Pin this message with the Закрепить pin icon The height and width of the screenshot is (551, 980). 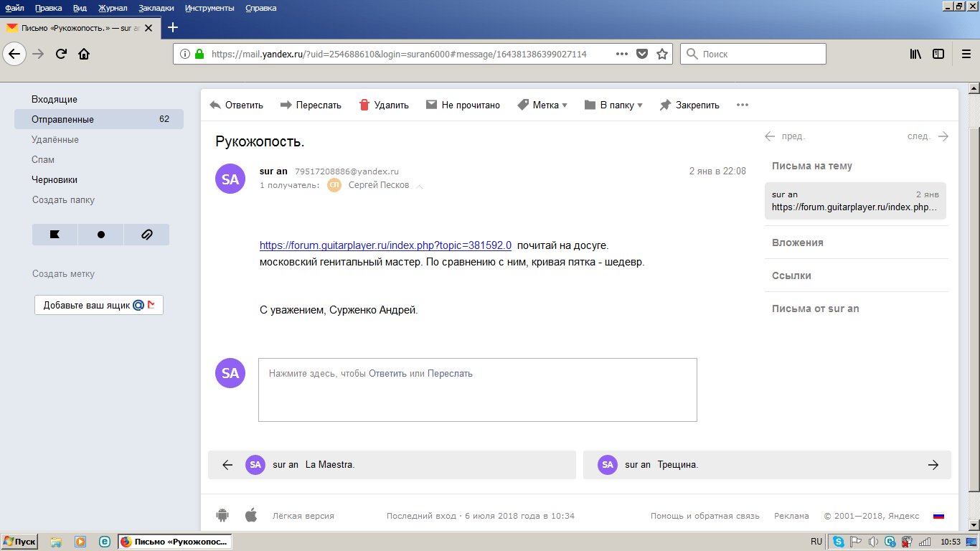tap(665, 105)
